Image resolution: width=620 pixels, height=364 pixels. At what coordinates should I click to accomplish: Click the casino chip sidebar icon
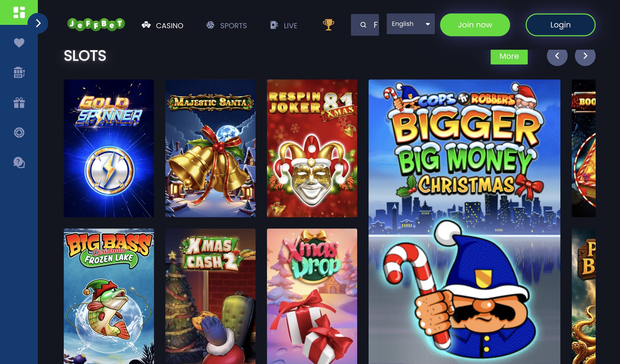[19, 133]
